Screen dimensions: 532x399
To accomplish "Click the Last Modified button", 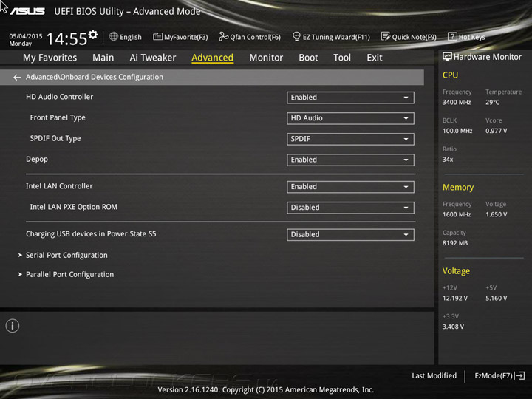I will [x=434, y=375].
